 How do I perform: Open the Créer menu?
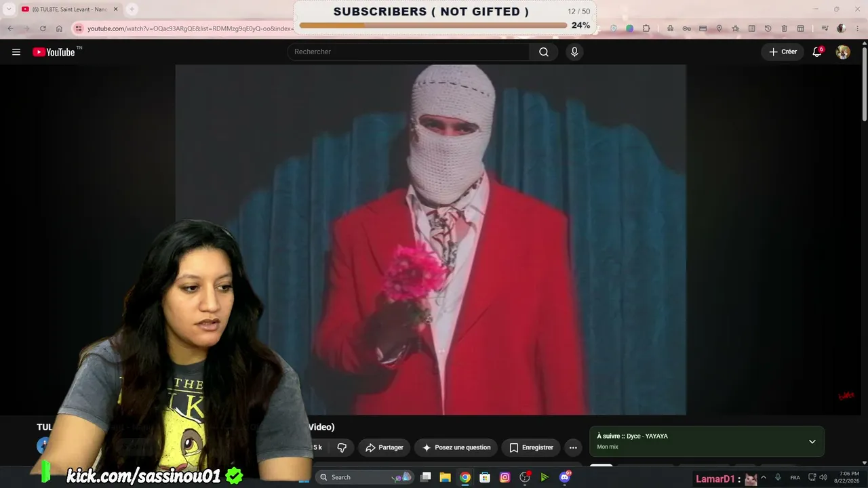[783, 52]
